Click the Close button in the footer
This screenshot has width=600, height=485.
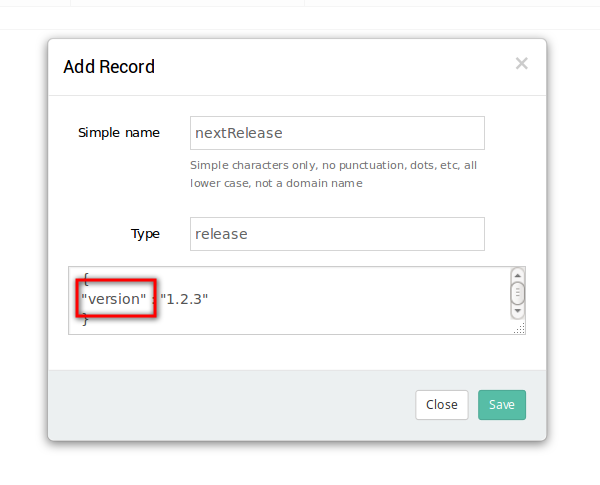click(x=442, y=405)
